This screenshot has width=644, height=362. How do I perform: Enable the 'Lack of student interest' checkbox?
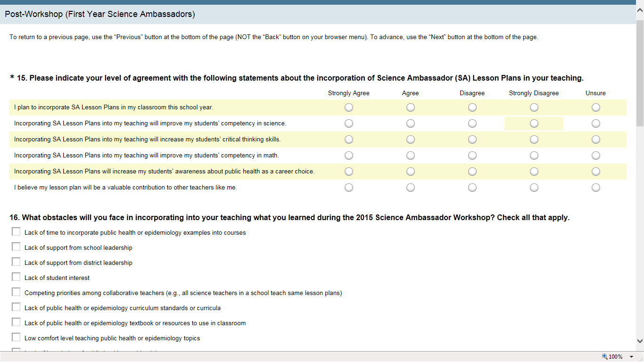click(16, 277)
